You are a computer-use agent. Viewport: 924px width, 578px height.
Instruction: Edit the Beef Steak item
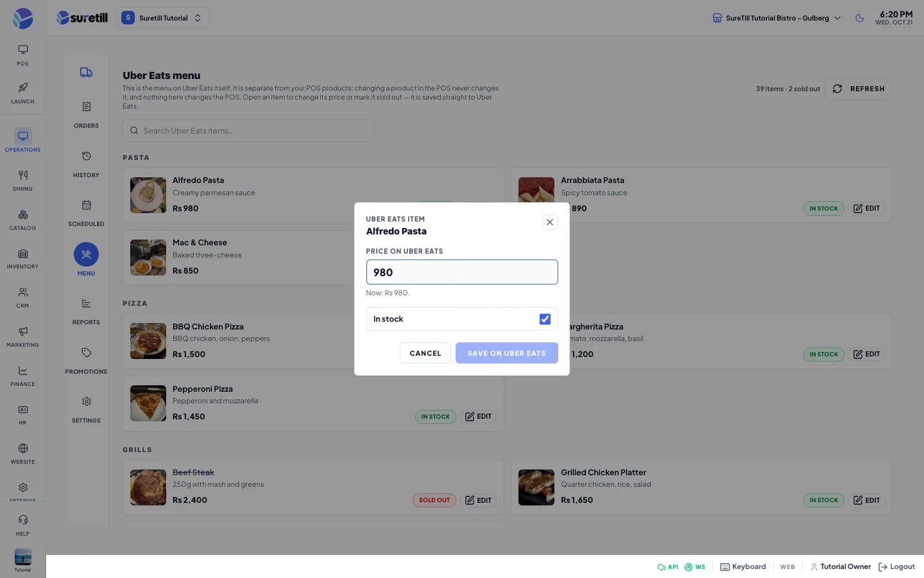pos(478,500)
